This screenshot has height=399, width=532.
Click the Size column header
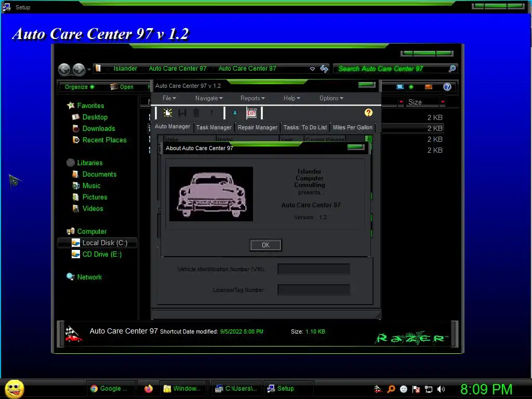424,102
